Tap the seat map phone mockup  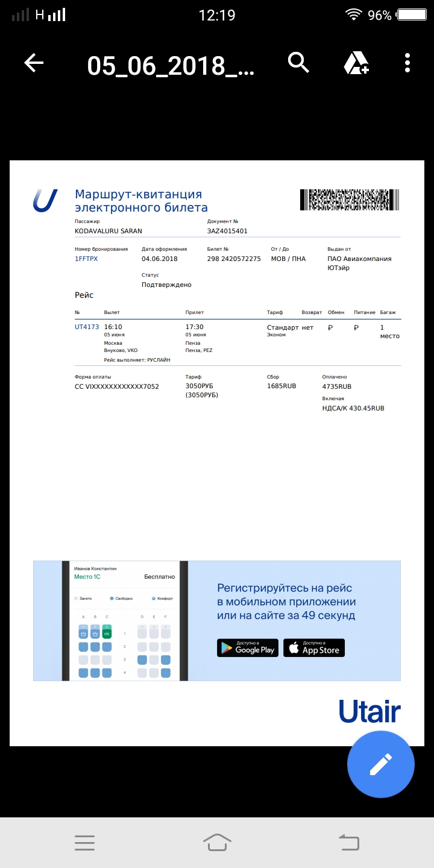(x=125, y=621)
